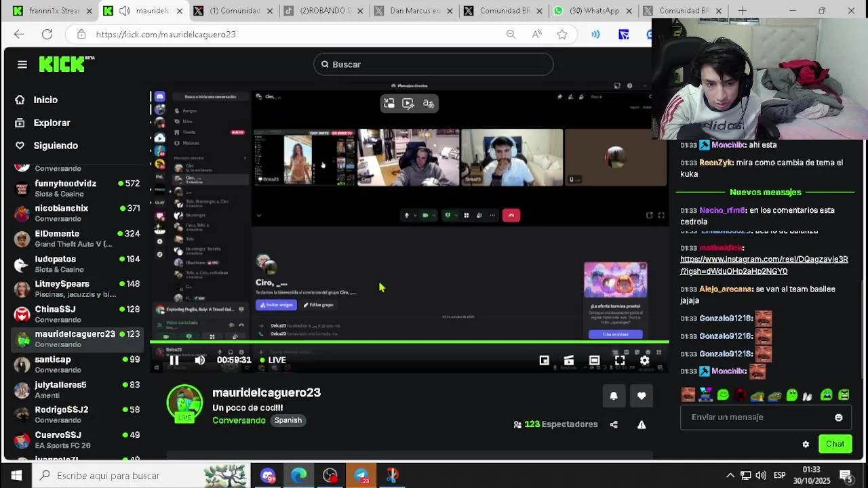Insert the green smiling blob emote
The height and width of the screenshot is (488, 868).
(723, 395)
